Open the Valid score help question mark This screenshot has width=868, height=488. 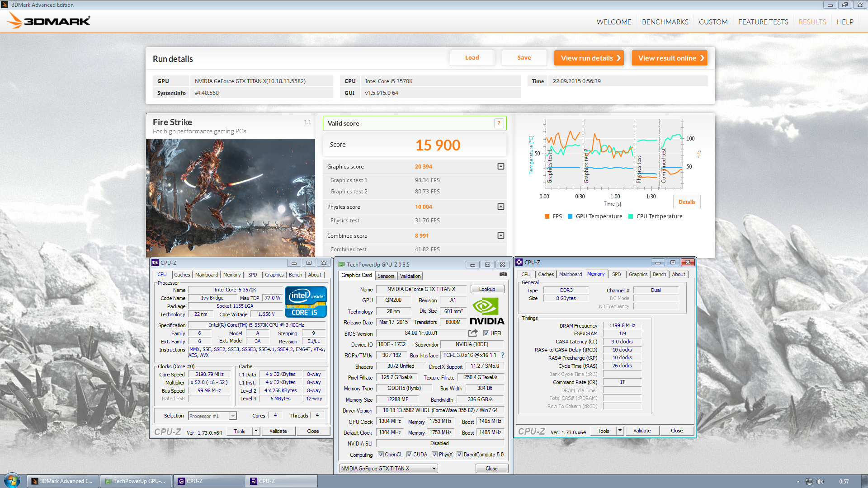tap(499, 123)
